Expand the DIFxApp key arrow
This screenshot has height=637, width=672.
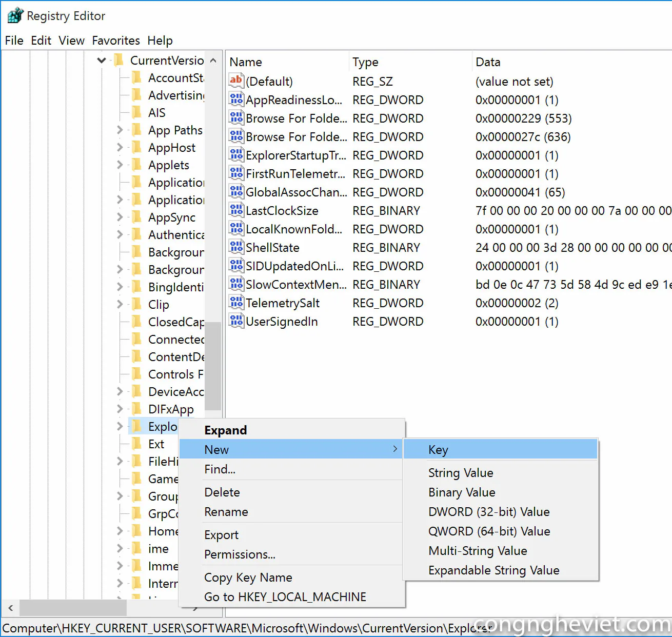120,409
